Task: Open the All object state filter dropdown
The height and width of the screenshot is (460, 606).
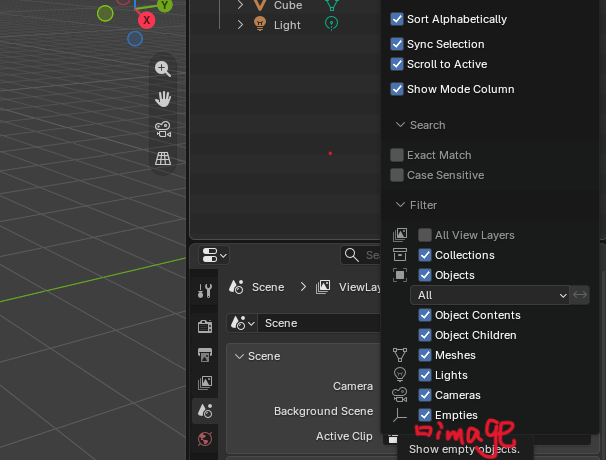Action: coord(490,295)
